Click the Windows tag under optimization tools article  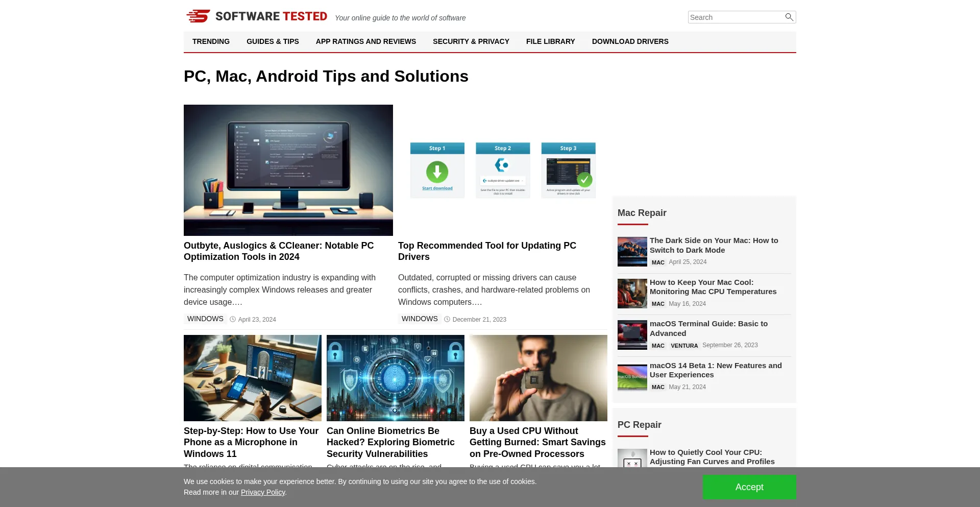coord(205,319)
